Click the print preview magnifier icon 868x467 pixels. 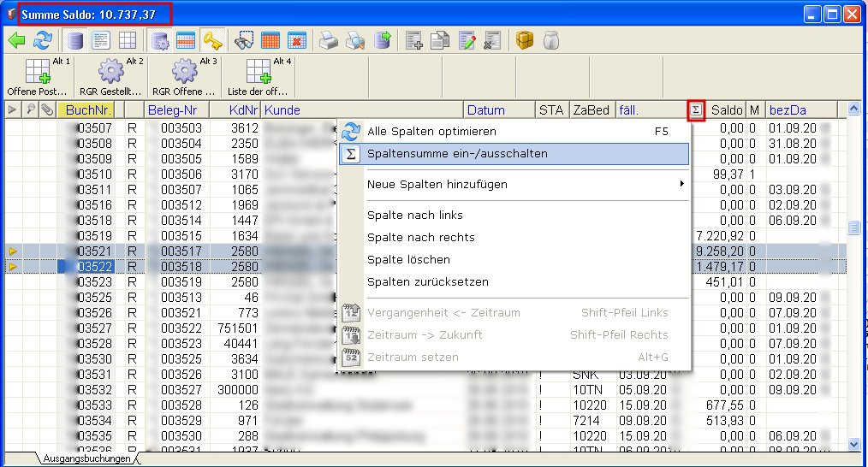355,40
